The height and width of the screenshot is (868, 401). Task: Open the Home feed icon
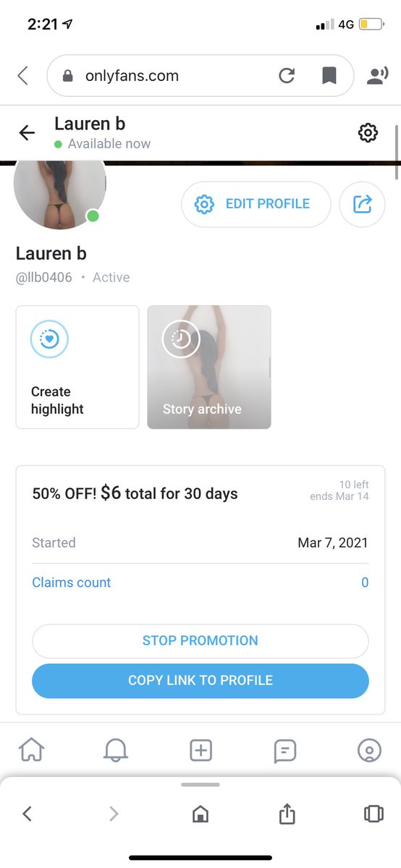click(x=32, y=751)
